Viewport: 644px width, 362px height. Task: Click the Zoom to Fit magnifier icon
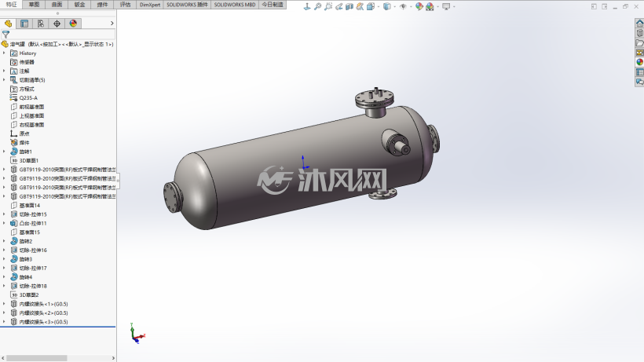click(317, 6)
